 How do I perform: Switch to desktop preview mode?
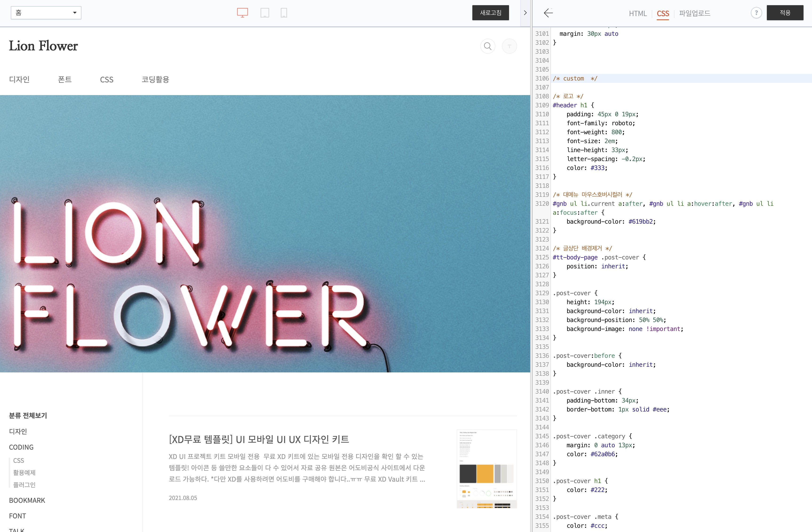coord(242,13)
